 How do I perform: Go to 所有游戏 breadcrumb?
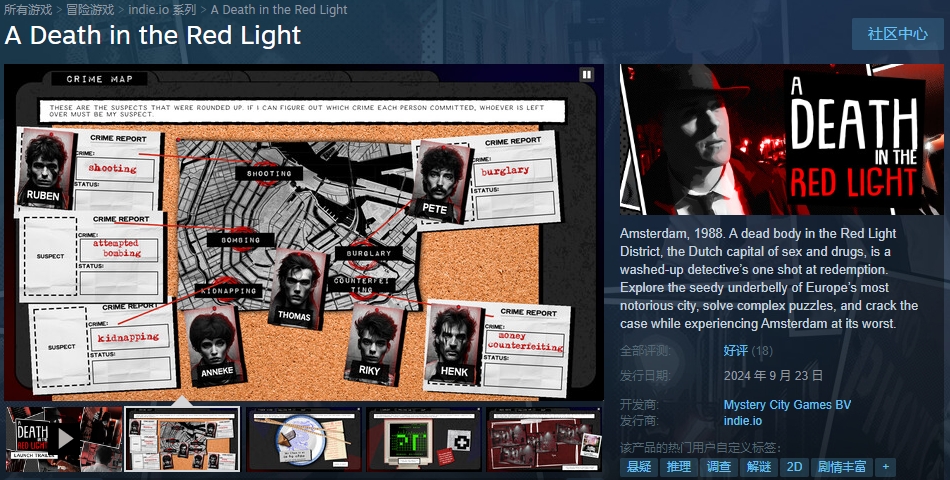point(28,10)
